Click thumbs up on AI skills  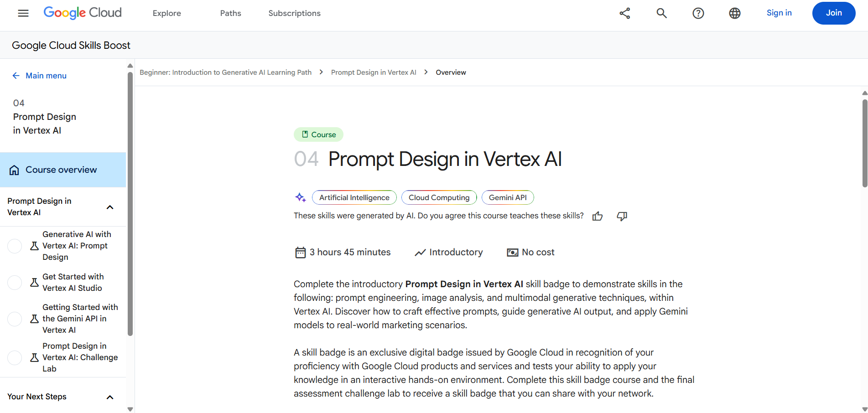[x=598, y=216]
